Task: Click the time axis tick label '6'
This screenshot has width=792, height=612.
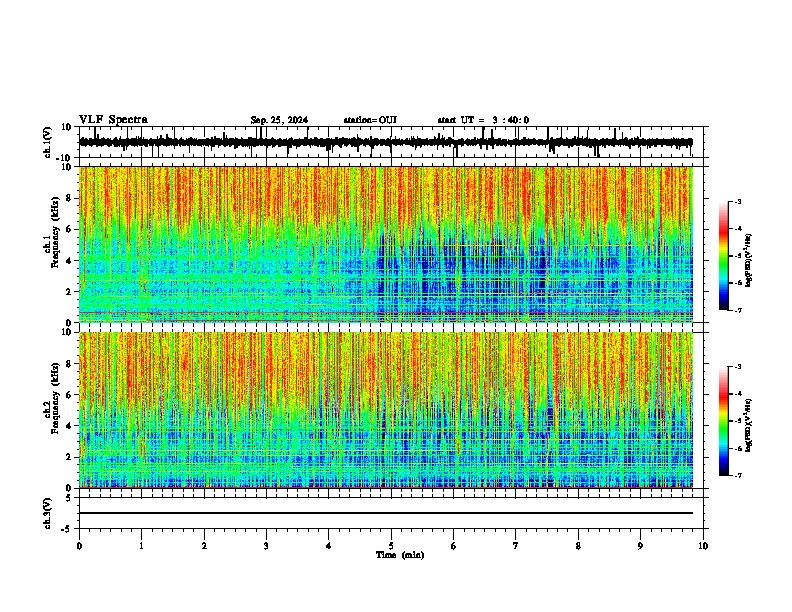Action: coord(453,546)
